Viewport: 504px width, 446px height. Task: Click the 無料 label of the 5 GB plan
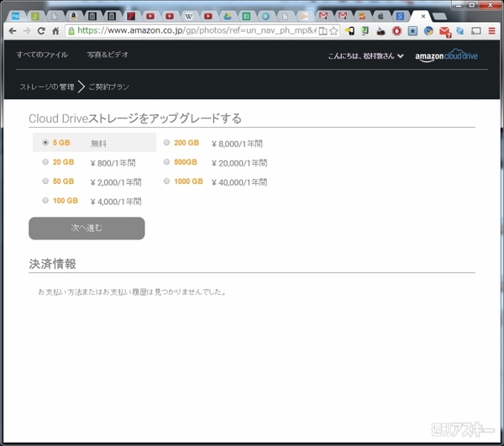(98, 144)
